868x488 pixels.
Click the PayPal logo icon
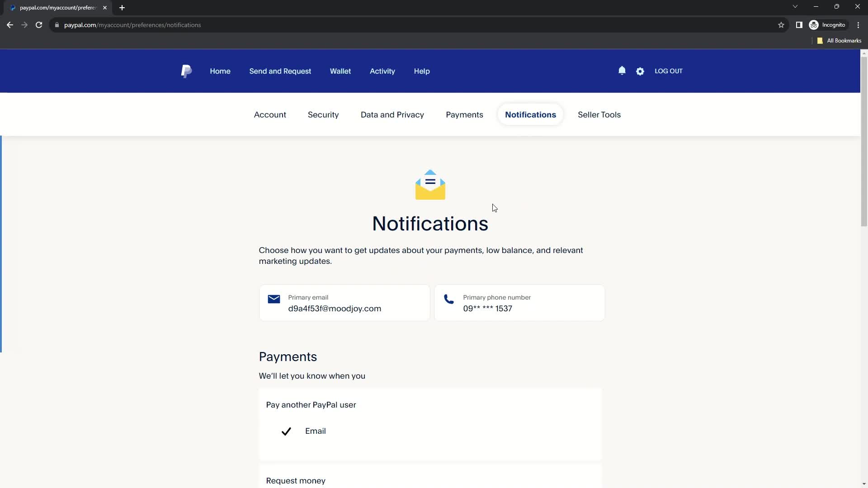pyautogui.click(x=186, y=71)
